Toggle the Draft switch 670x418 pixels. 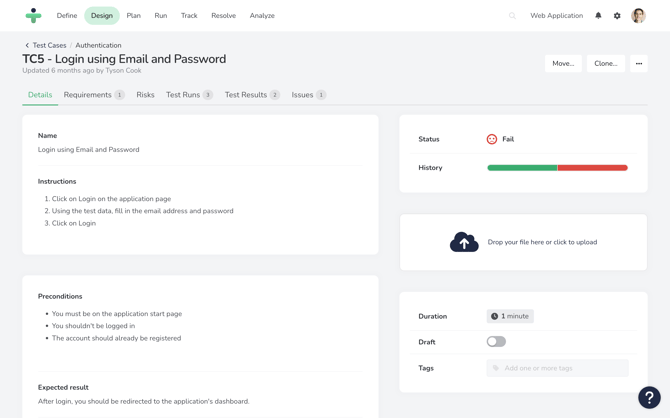(496, 341)
